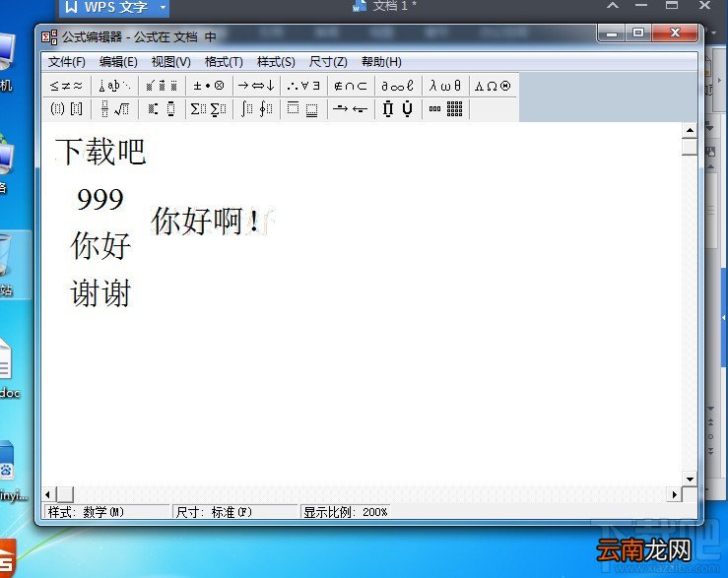Close the formula editor window
Viewport: 728px width, 578px height.
coord(675,33)
